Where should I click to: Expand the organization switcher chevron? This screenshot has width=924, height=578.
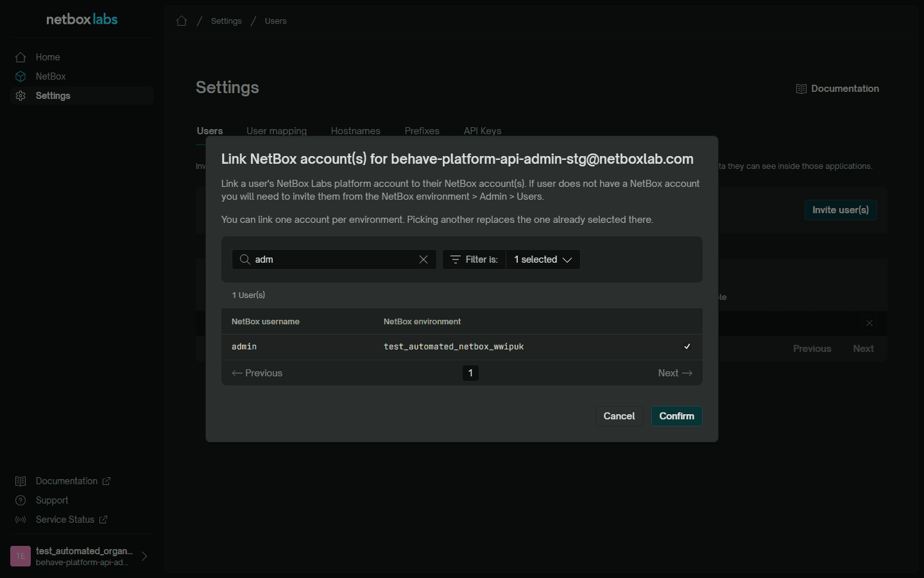(144, 556)
